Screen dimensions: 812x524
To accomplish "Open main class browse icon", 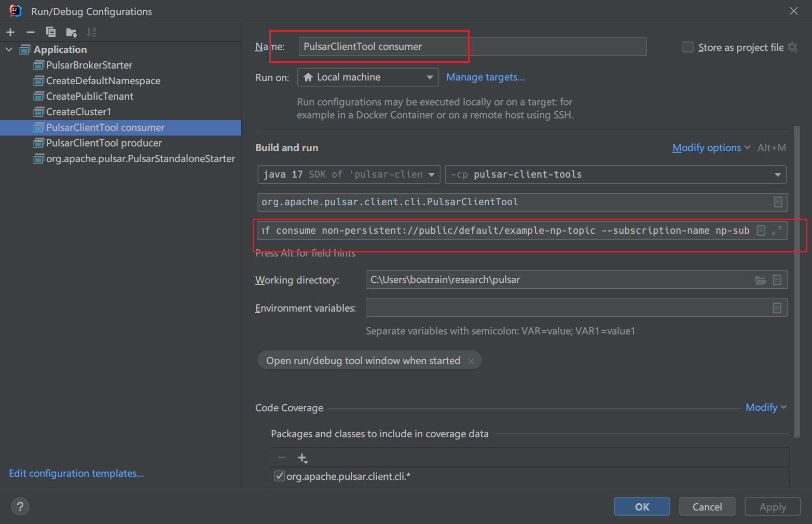I will click(778, 202).
